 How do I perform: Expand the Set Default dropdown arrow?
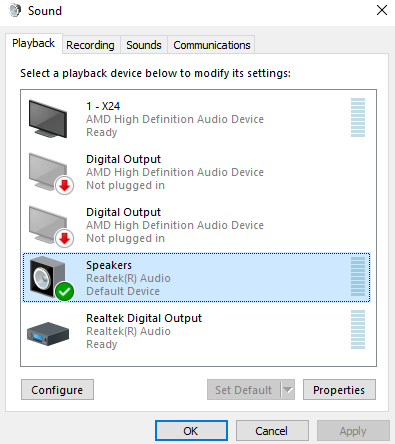pos(288,389)
